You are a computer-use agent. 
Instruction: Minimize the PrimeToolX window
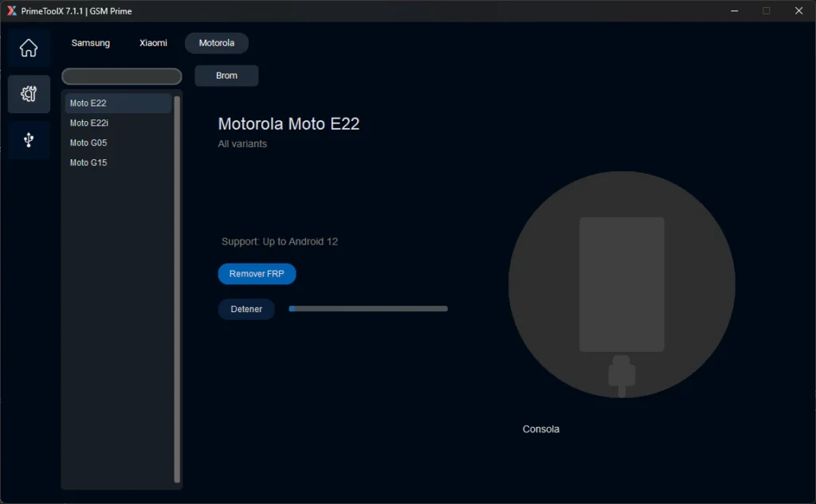point(734,11)
